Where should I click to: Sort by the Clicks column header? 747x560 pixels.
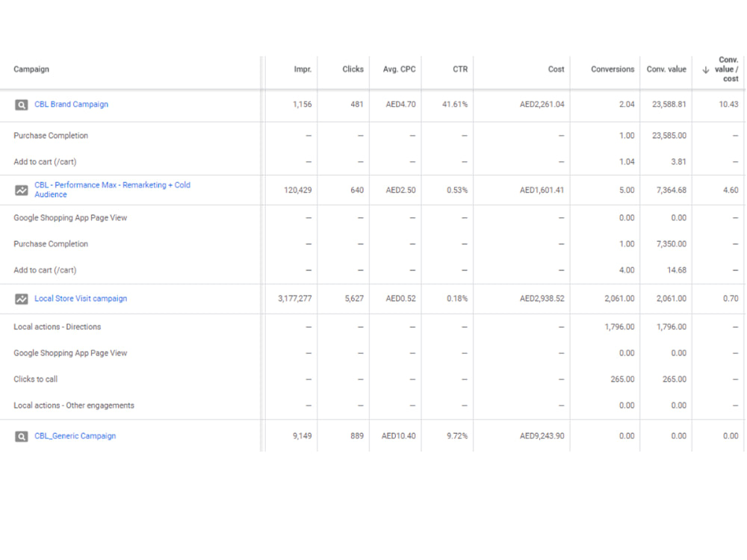point(353,69)
